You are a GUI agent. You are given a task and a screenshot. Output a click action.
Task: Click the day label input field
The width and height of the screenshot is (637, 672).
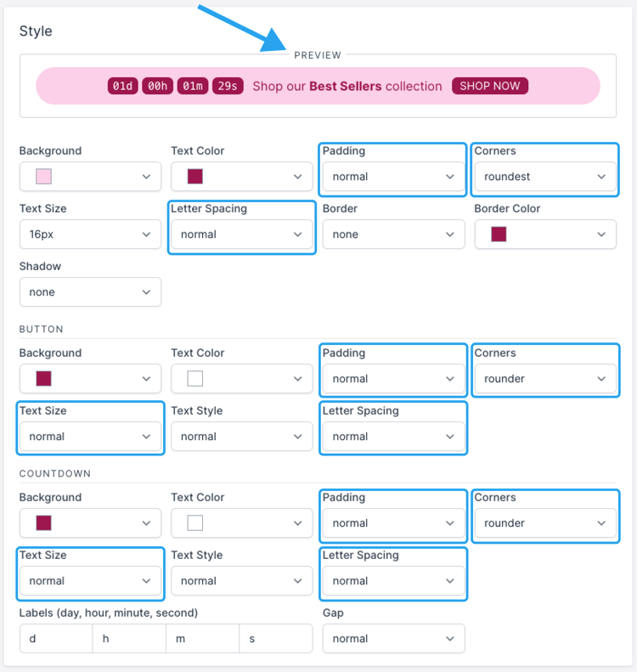(x=56, y=639)
